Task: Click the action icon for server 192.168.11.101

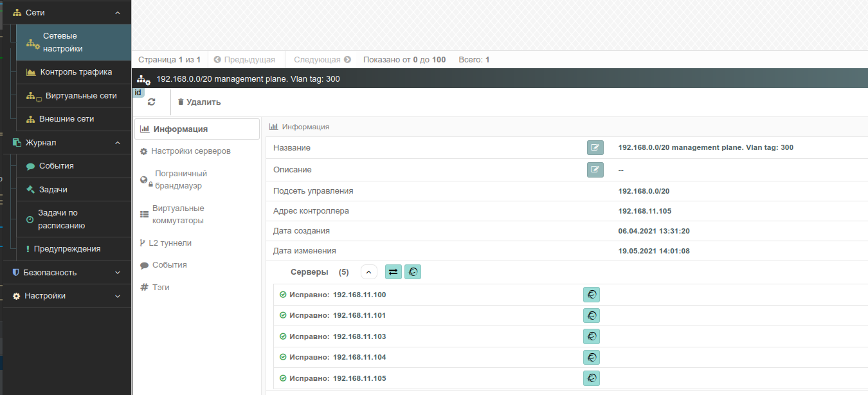Action: [592, 315]
